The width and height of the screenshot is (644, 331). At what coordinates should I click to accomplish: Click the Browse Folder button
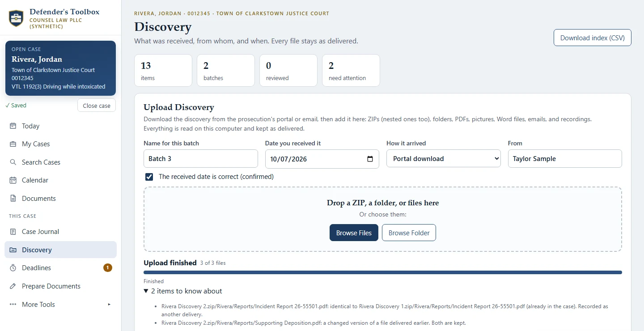click(x=409, y=233)
